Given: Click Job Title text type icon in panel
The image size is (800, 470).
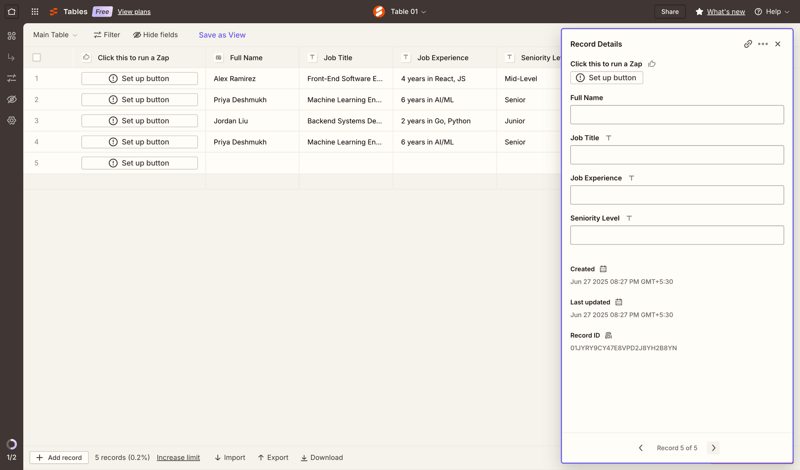Looking at the screenshot, I should pyautogui.click(x=608, y=138).
